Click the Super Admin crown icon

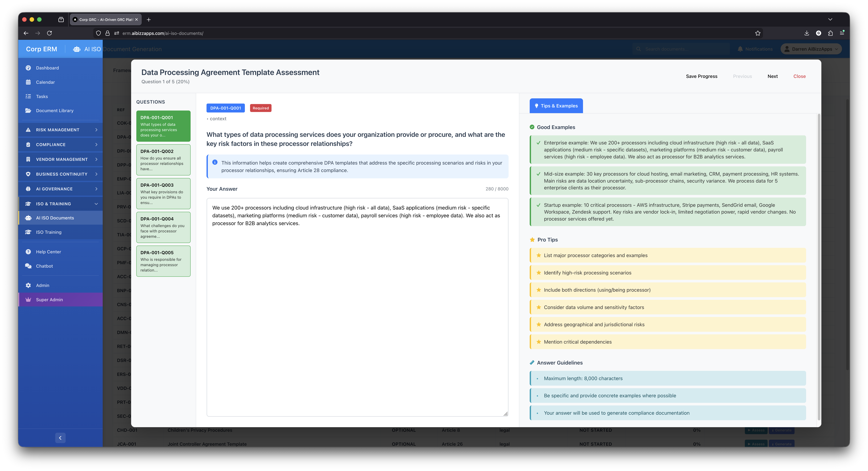(x=28, y=299)
